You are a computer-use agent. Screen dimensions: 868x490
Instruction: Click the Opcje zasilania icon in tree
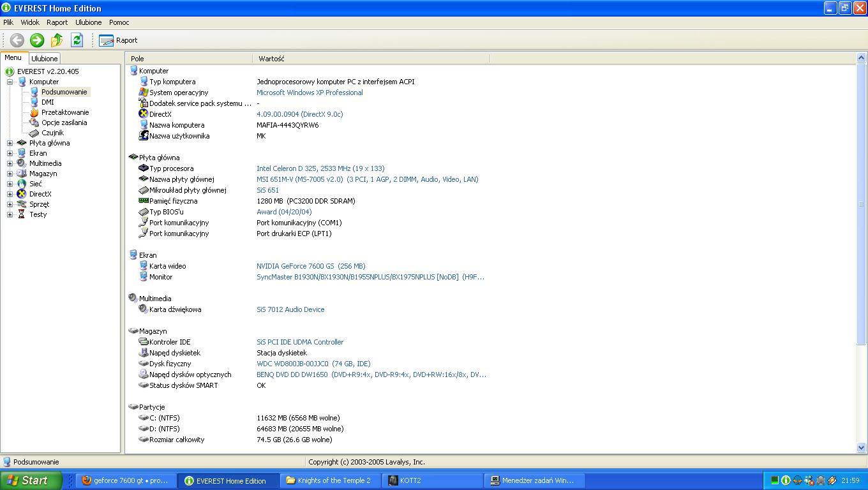(34, 122)
